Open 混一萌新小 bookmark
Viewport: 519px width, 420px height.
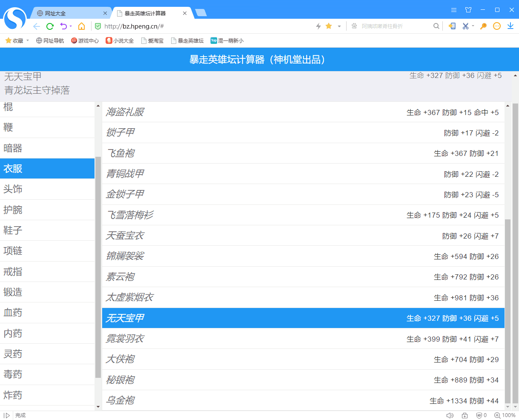pos(227,40)
